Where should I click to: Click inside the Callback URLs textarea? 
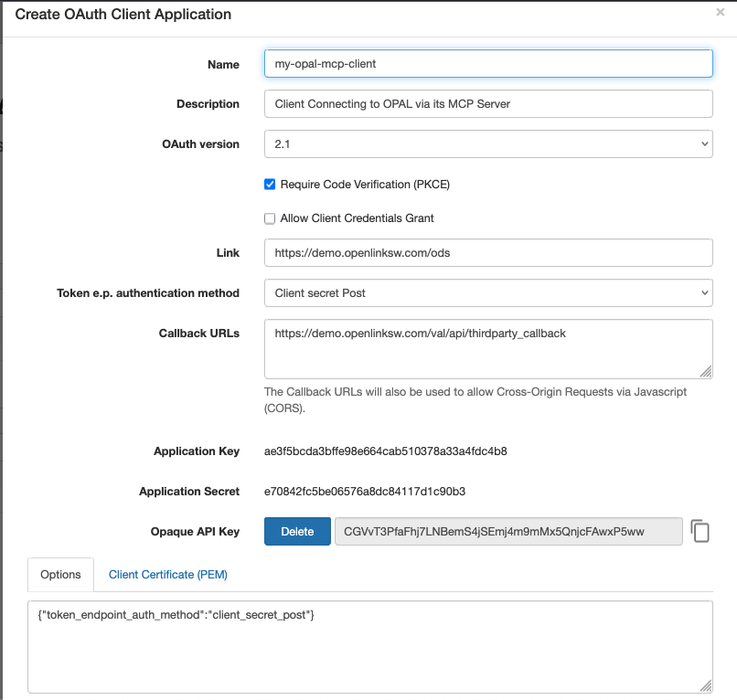(x=488, y=349)
